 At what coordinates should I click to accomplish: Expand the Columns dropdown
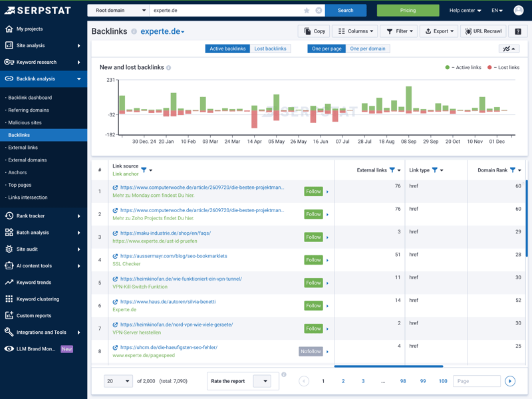point(355,31)
